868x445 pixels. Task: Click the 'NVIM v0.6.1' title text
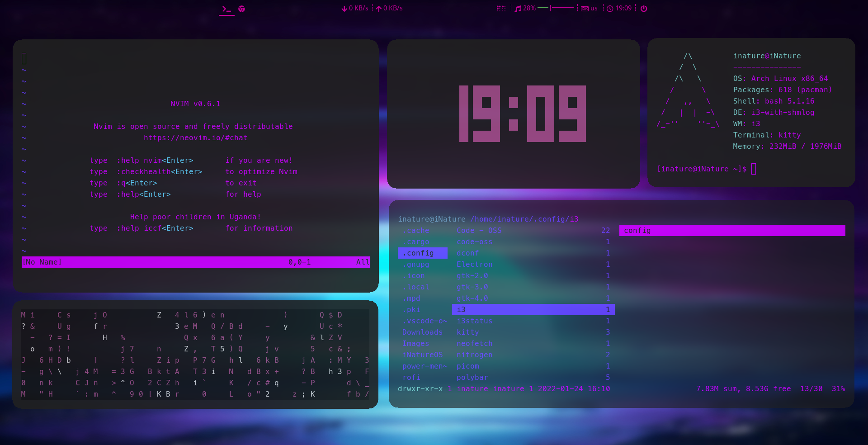195,104
